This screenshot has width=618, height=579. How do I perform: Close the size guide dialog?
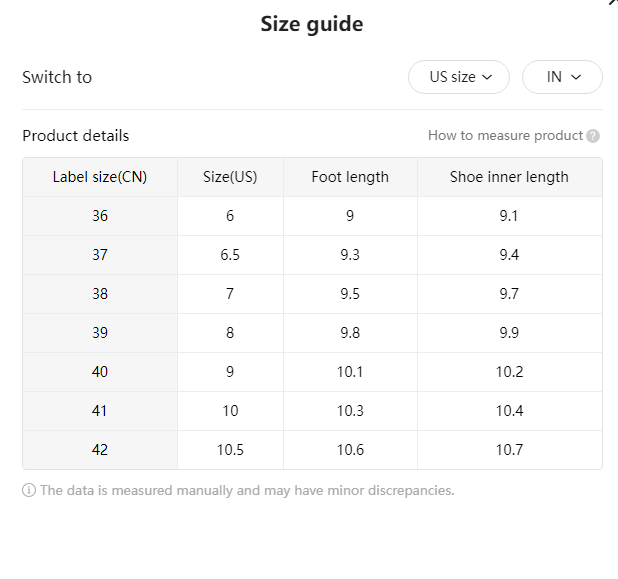pyautogui.click(x=613, y=2)
